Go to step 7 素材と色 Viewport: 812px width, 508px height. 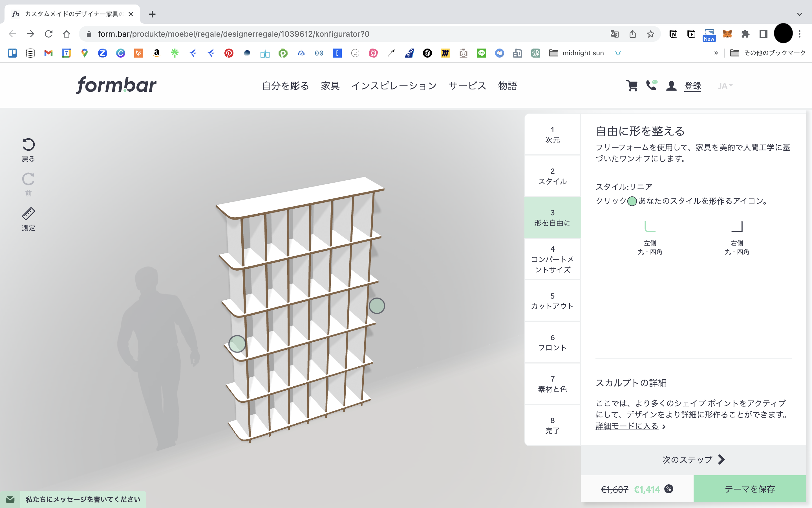click(x=552, y=384)
